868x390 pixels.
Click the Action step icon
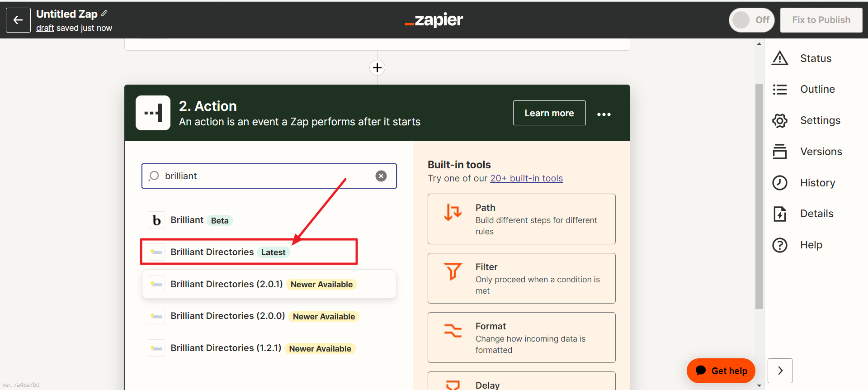(x=153, y=113)
